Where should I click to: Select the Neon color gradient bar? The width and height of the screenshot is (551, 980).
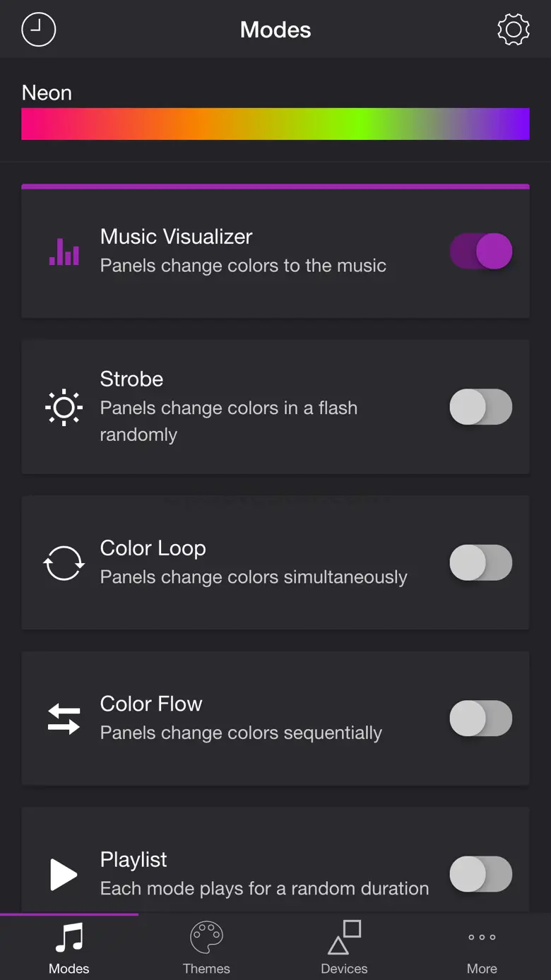pos(275,124)
